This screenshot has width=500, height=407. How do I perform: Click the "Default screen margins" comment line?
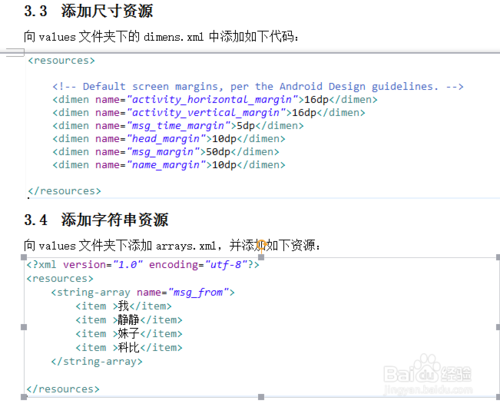(258, 87)
